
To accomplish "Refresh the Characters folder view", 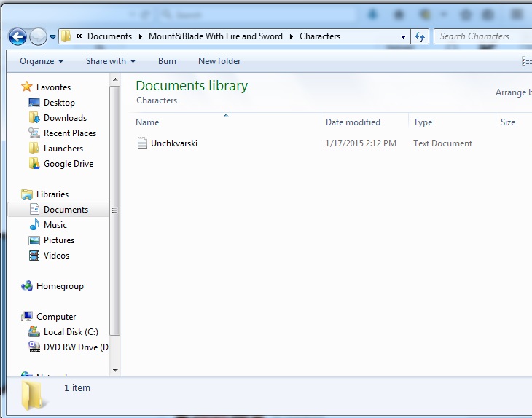I will pyautogui.click(x=420, y=36).
